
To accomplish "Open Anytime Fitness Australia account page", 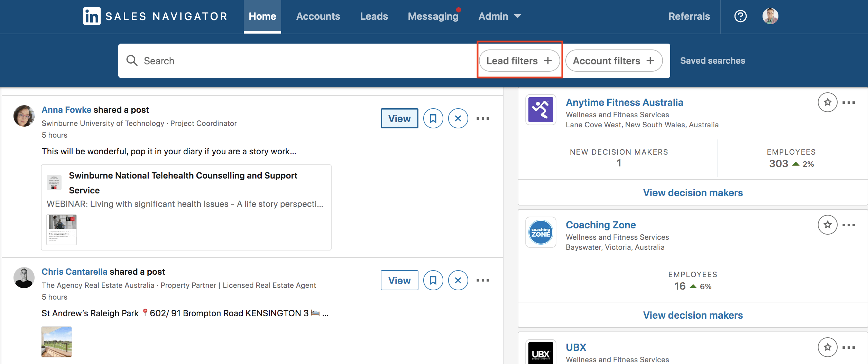I will (x=624, y=102).
